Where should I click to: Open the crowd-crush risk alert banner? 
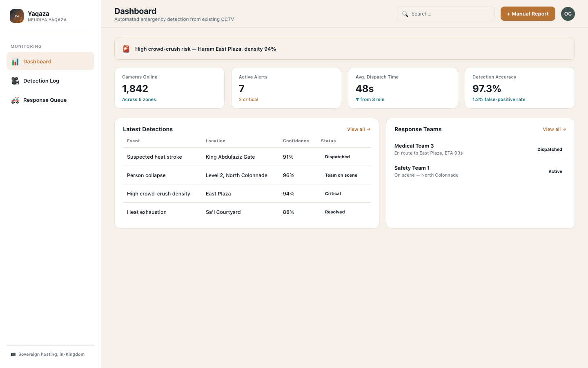345,49
